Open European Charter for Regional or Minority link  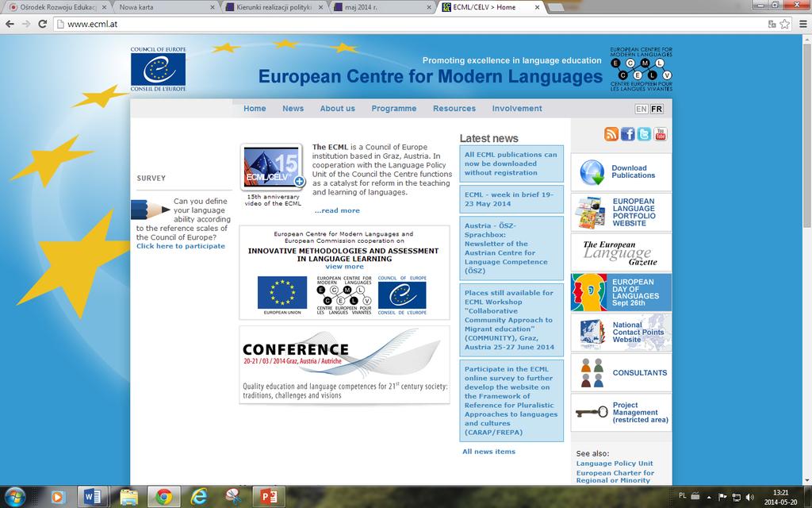pyautogui.click(x=615, y=476)
